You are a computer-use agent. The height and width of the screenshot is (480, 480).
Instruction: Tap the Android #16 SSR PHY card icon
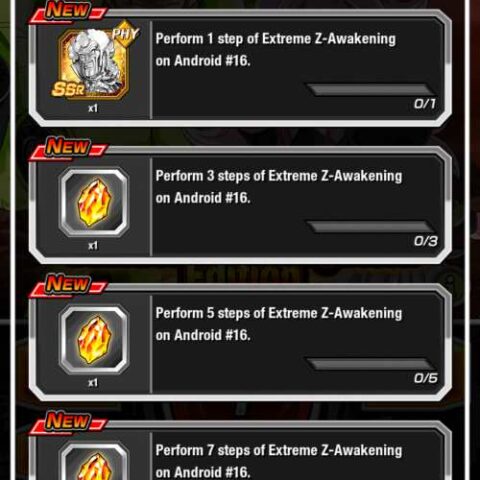click(94, 61)
